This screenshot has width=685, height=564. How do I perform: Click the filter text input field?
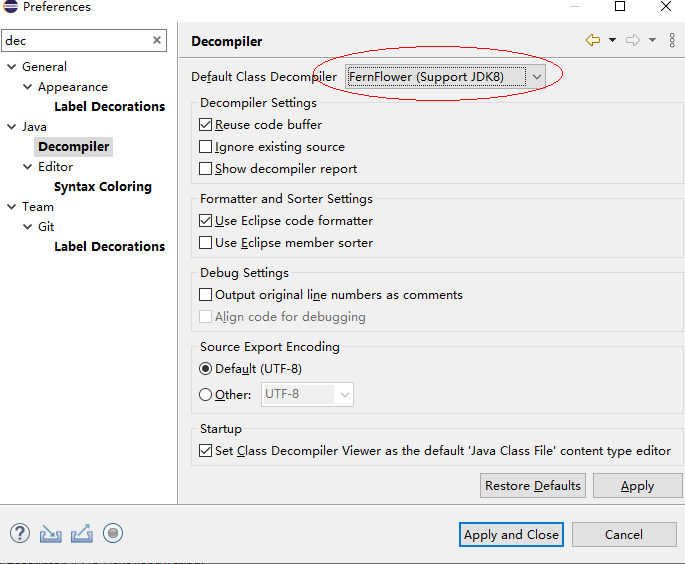point(75,41)
